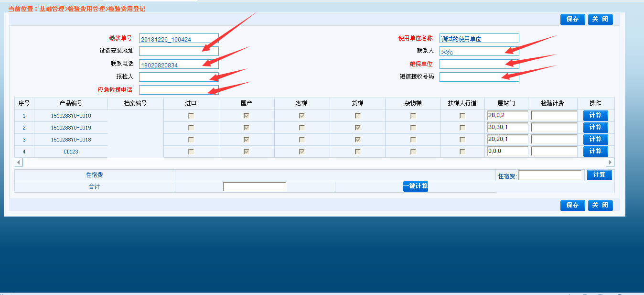Click the table's scroll-right arrow
Image resolution: width=644 pixels, height=295 pixels.
tap(610, 163)
